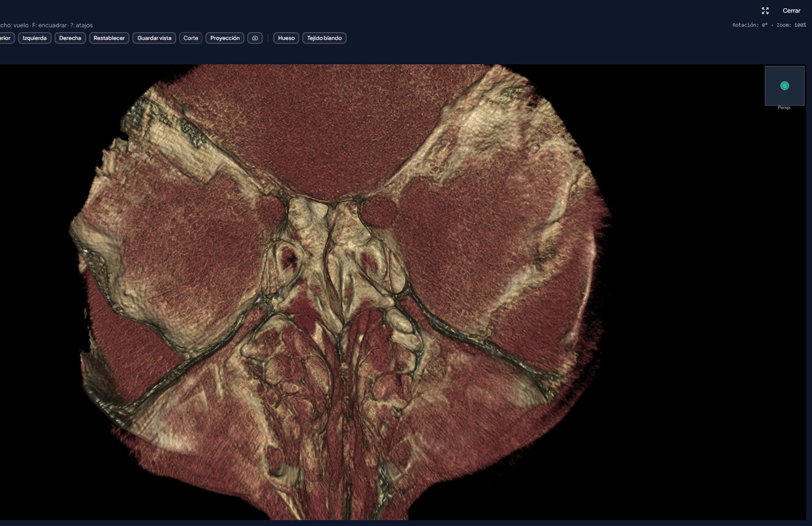Enter fullscreen with the expand arrows icon
The height and width of the screenshot is (526, 812).
[765, 11]
